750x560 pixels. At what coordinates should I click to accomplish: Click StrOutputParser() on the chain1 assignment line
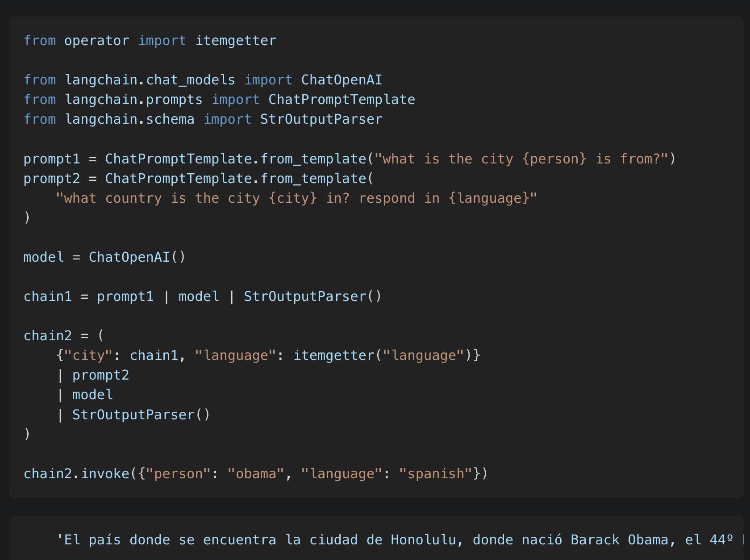[x=312, y=297]
